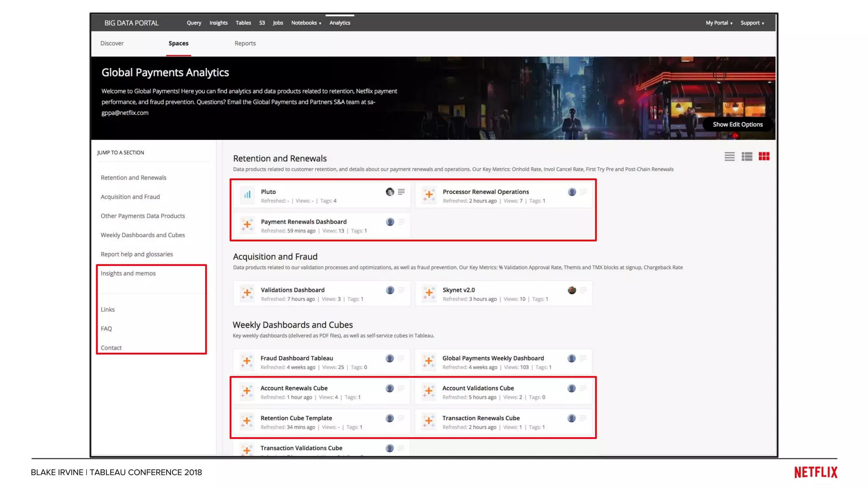Open the Jobs menu item
Image resolution: width=868 pixels, height=488 pixels.
(278, 23)
